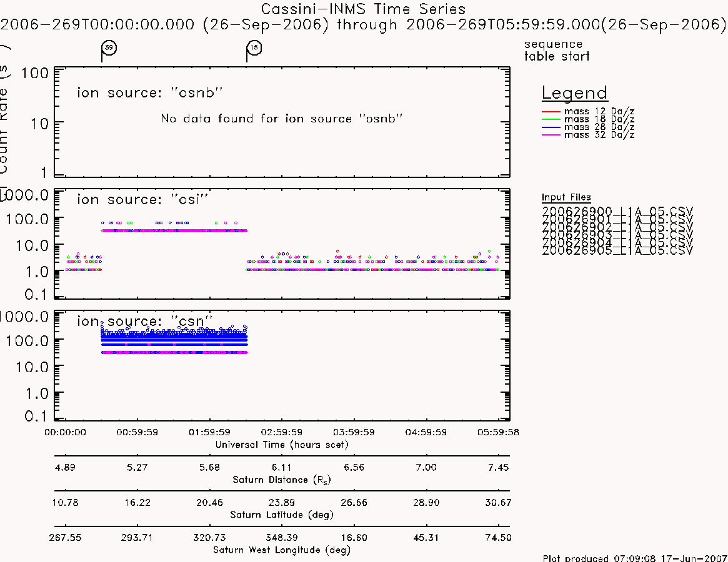The image size is (728, 562).
Task: Click the Cassini-INMS Time Series title
Action: [x=363, y=9]
